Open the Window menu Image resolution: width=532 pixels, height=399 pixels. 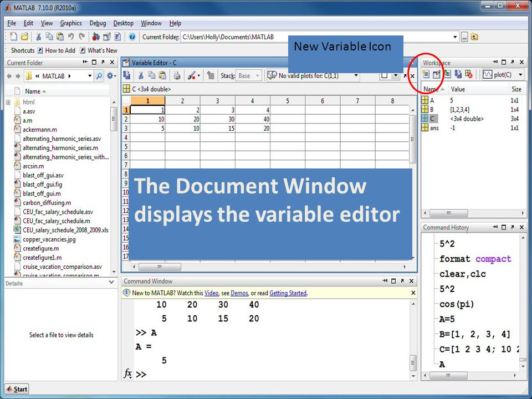pyautogui.click(x=151, y=23)
